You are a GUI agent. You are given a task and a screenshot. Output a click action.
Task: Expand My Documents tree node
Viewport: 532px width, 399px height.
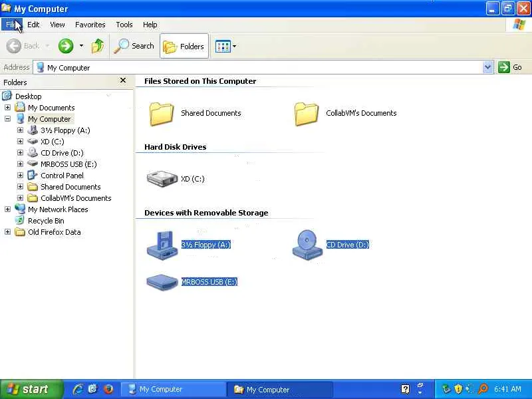click(x=7, y=108)
